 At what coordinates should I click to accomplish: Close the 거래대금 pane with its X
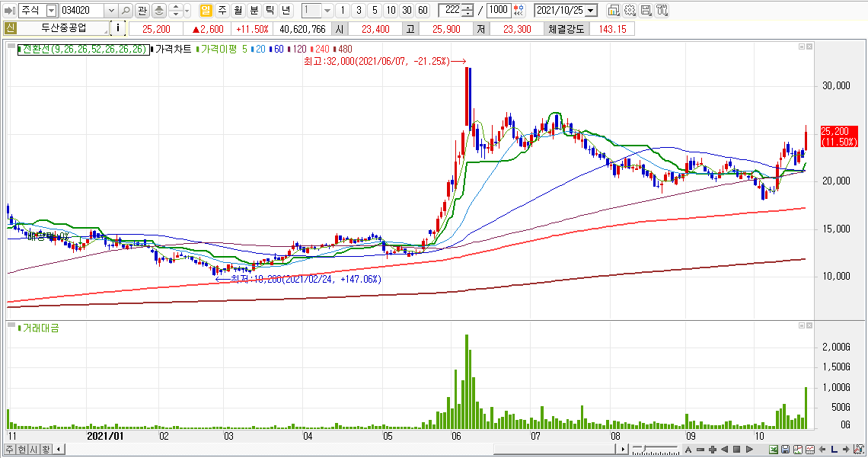[x=809, y=325]
